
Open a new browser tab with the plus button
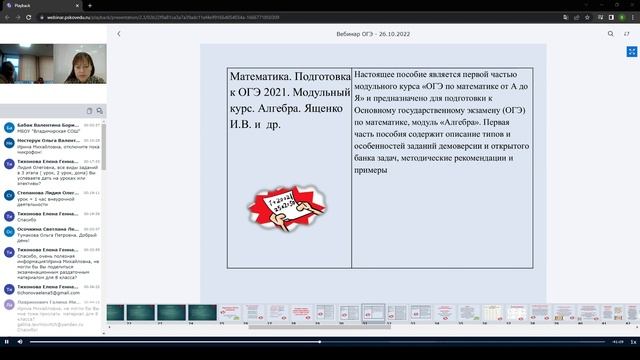pos(90,6)
